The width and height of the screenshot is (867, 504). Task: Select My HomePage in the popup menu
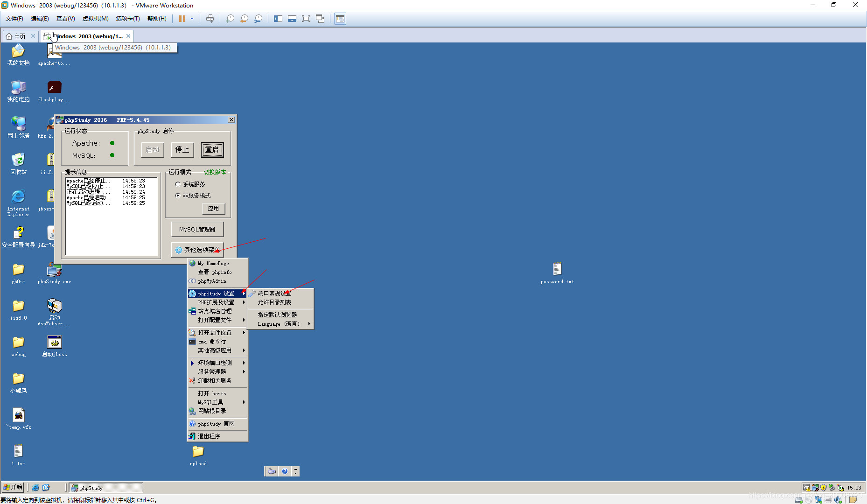tap(217, 264)
